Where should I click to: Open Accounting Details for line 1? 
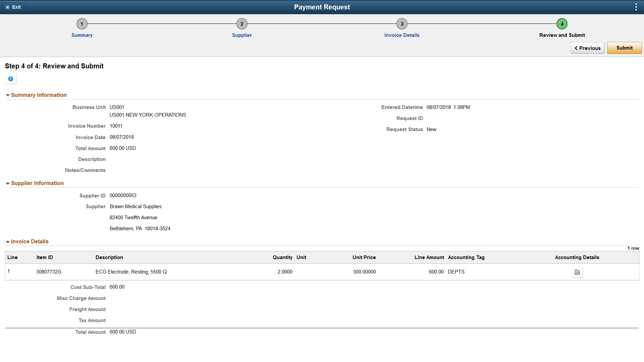(x=577, y=272)
